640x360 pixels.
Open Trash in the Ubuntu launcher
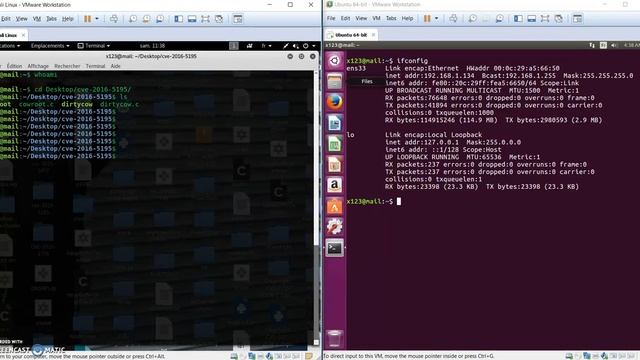[x=334, y=338]
